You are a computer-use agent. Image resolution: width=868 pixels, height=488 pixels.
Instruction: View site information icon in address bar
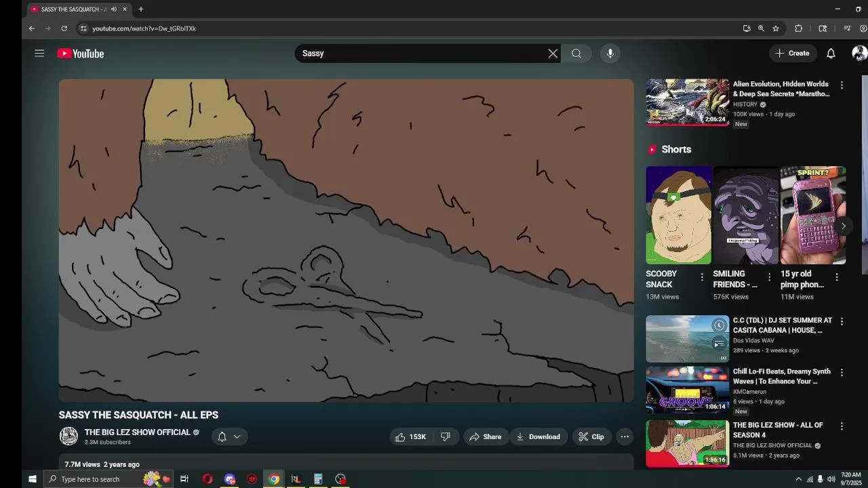83,28
